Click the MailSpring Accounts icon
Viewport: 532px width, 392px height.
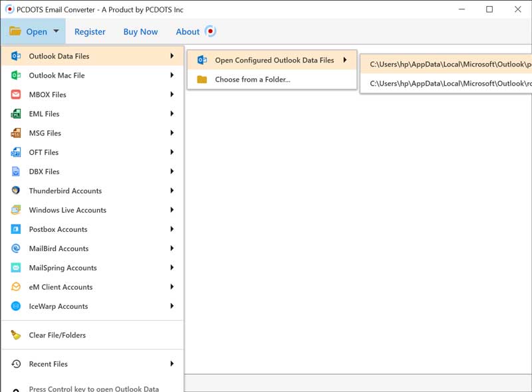(15, 268)
